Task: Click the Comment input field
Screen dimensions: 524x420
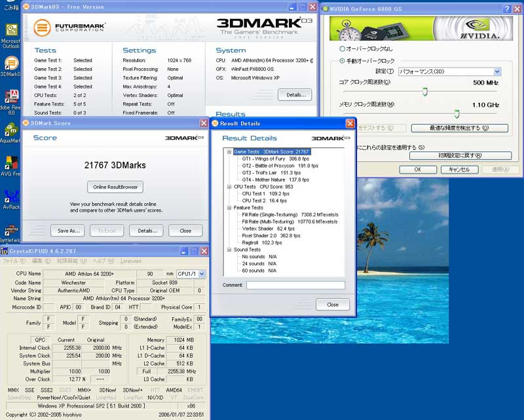Action: pos(295,285)
